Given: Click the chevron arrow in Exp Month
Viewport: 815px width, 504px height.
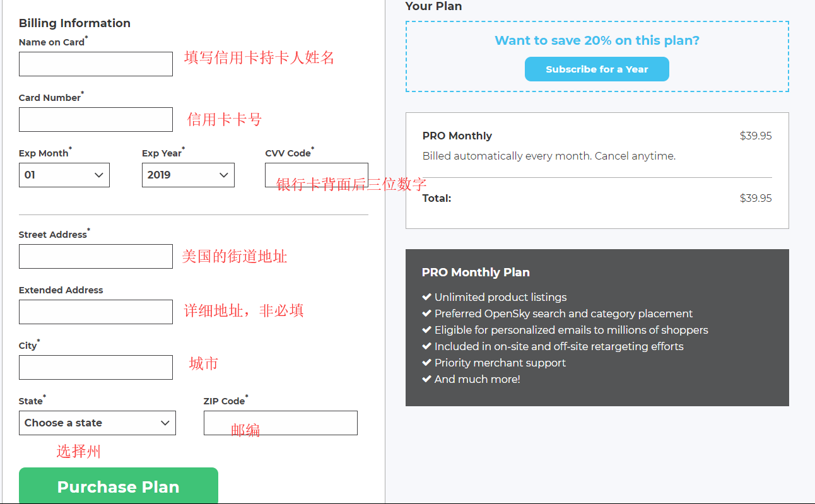Looking at the screenshot, I should 99,175.
